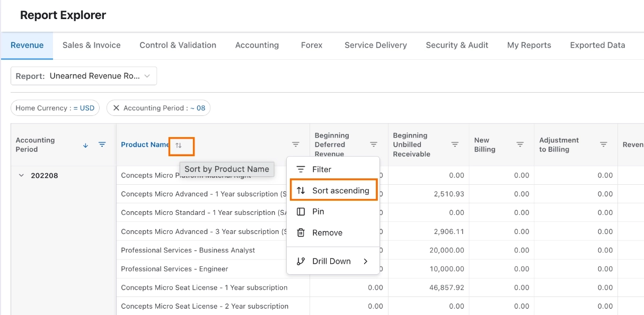Viewport: 644px width, 315px height.
Task: Open the Security & Audit tab
Action: point(457,46)
